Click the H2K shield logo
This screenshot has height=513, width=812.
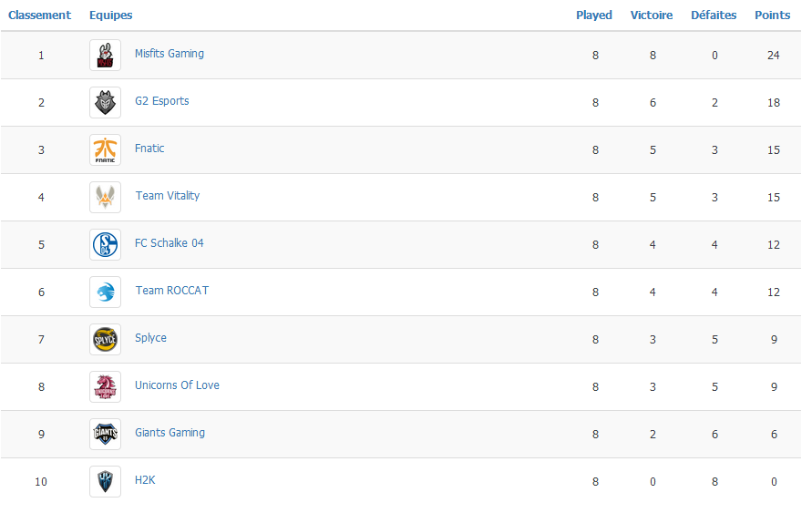click(x=105, y=481)
